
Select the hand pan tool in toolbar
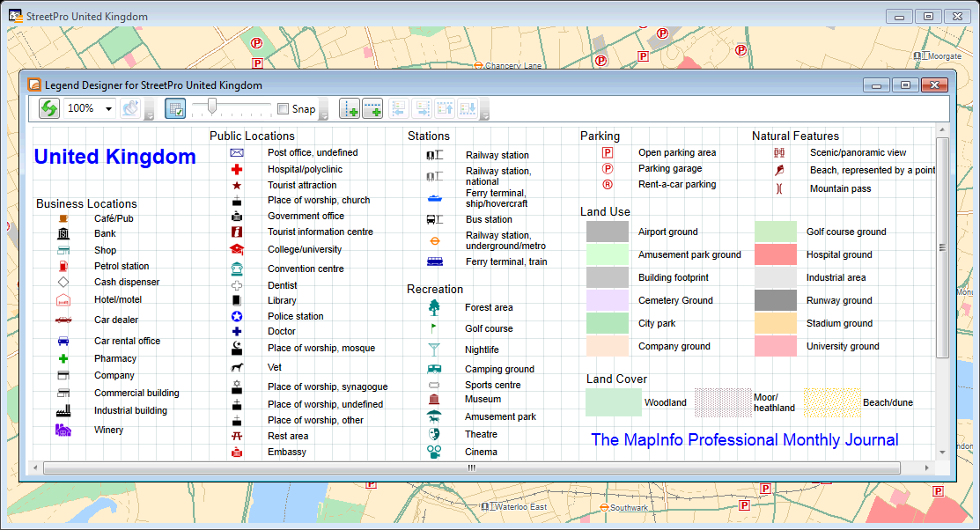(x=130, y=109)
